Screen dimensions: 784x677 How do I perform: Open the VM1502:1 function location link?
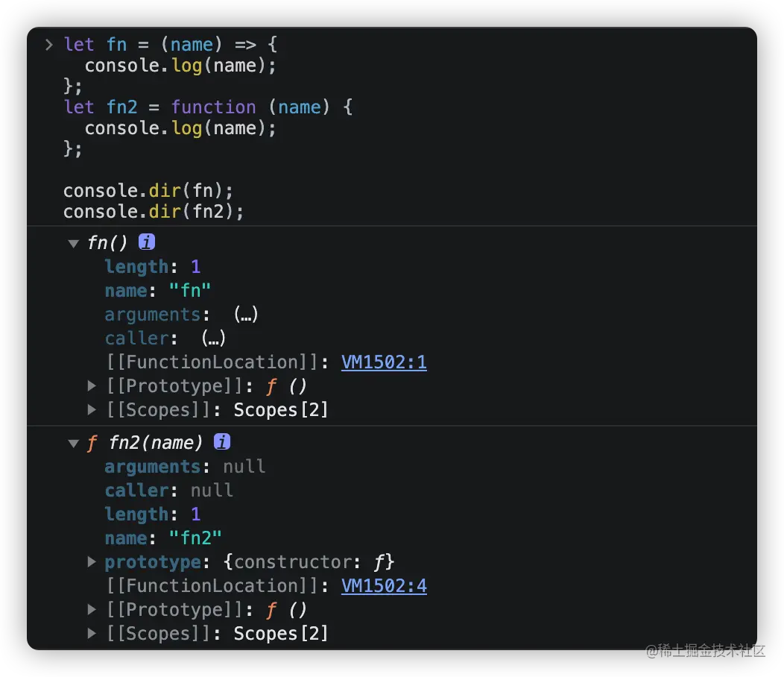coord(384,362)
